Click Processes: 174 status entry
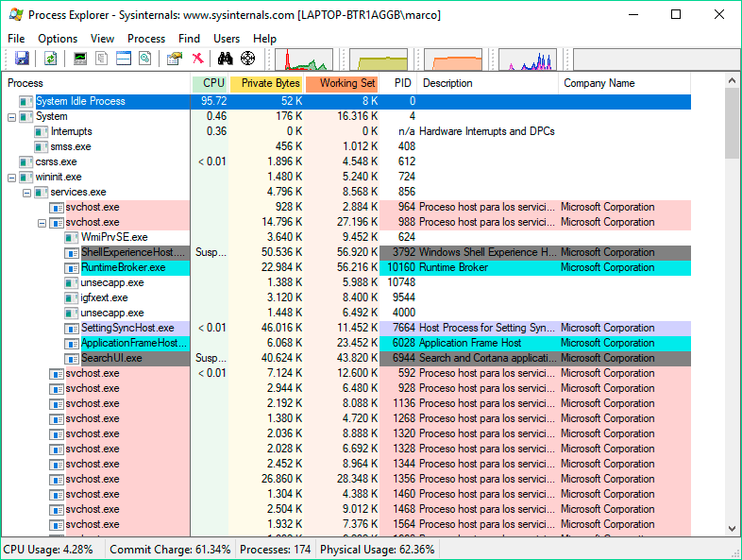 275,550
